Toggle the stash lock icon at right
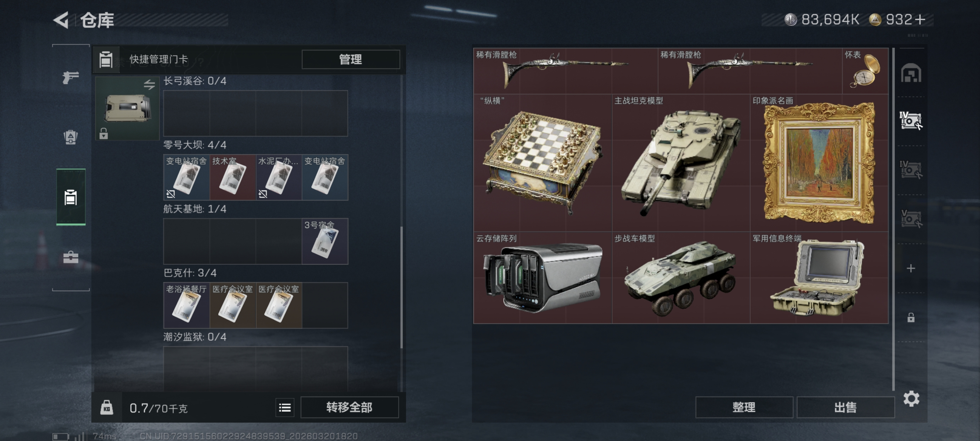Screen dimensions: 980x441 (x=911, y=317)
